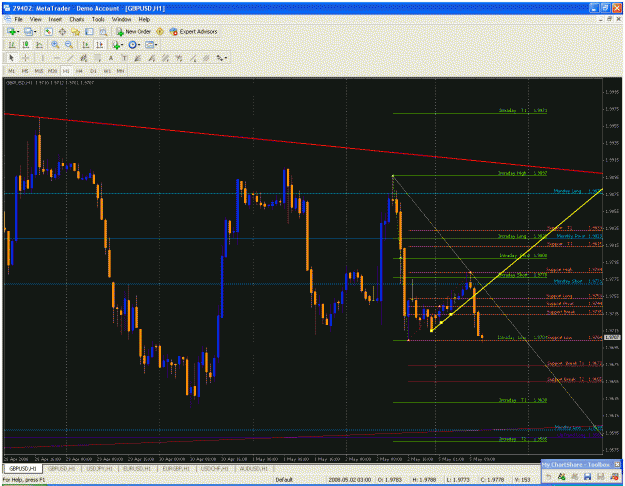The image size is (625, 486).
Task: Switch chart to H4 timeframe
Action: pyautogui.click(x=79, y=71)
